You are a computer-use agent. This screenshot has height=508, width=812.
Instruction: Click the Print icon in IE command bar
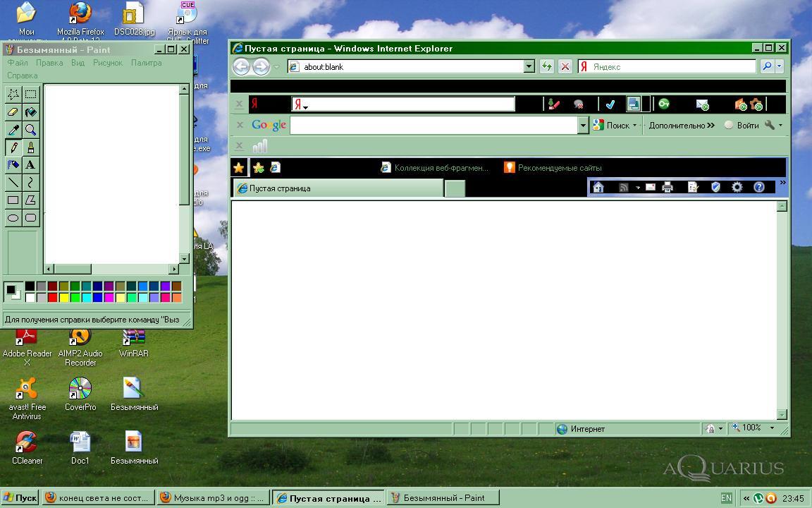[x=668, y=187]
